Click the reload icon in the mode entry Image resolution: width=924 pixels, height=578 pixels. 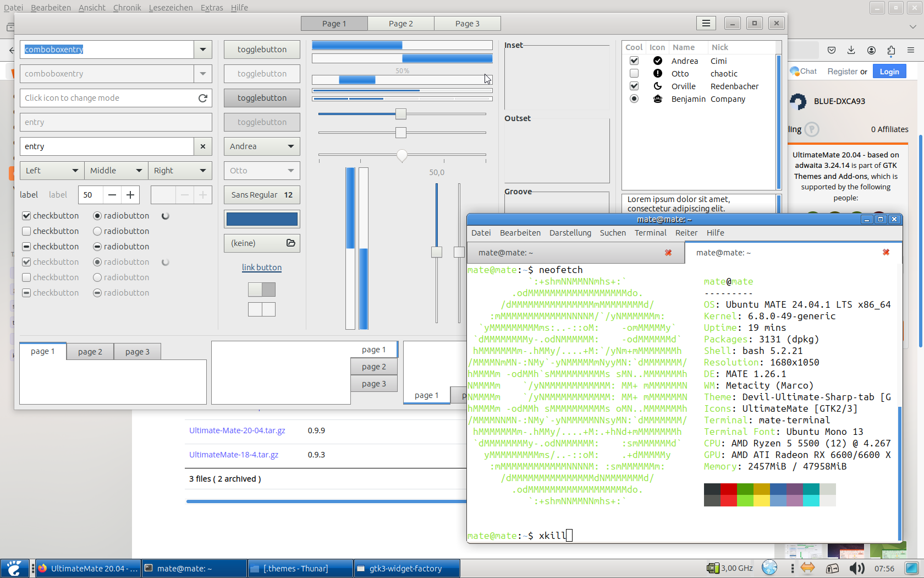203,98
